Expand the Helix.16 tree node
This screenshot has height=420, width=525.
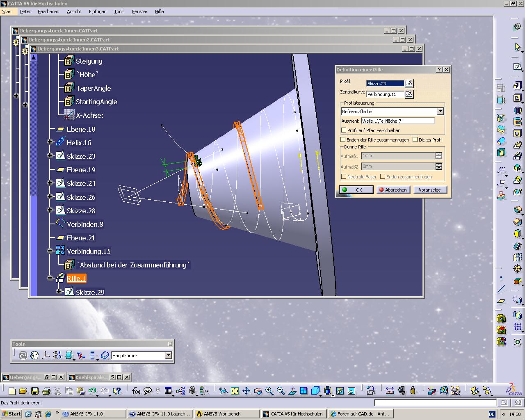tap(50, 142)
